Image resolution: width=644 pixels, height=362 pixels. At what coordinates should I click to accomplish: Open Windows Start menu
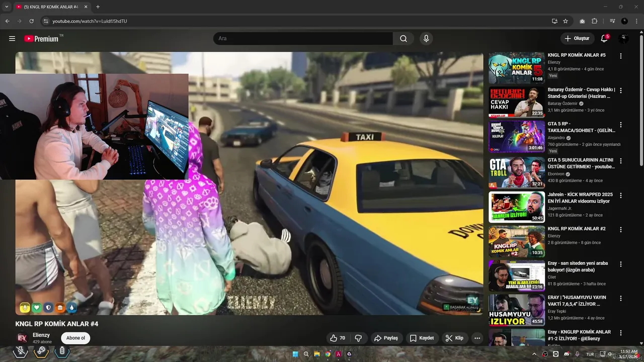coord(295,354)
